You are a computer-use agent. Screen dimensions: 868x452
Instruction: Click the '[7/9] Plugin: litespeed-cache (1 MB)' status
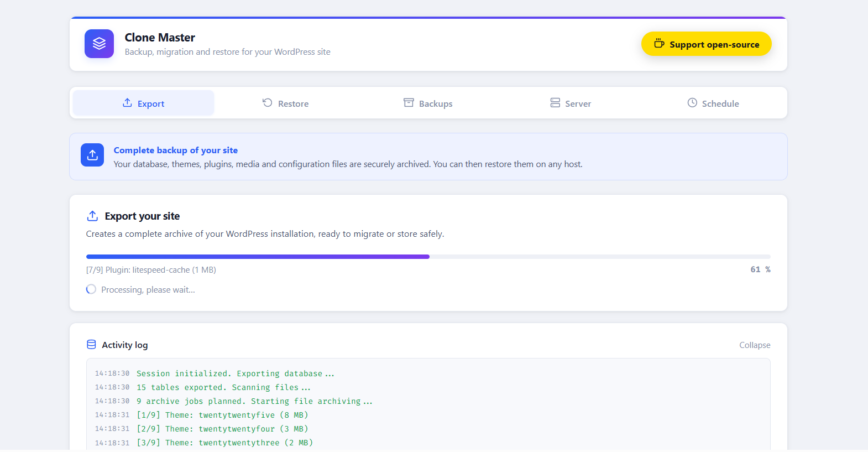(x=151, y=270)
